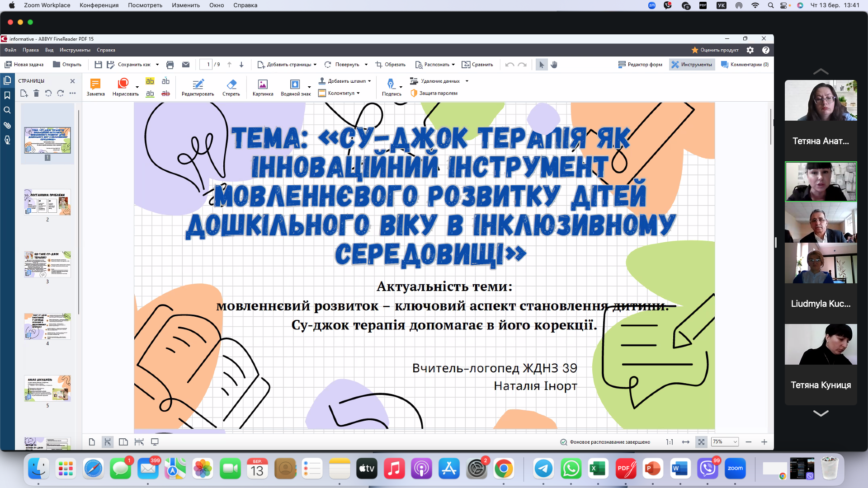Click the Редактор форм button
The height and width of the screenshot is (488, 868).
click(640, 65)
